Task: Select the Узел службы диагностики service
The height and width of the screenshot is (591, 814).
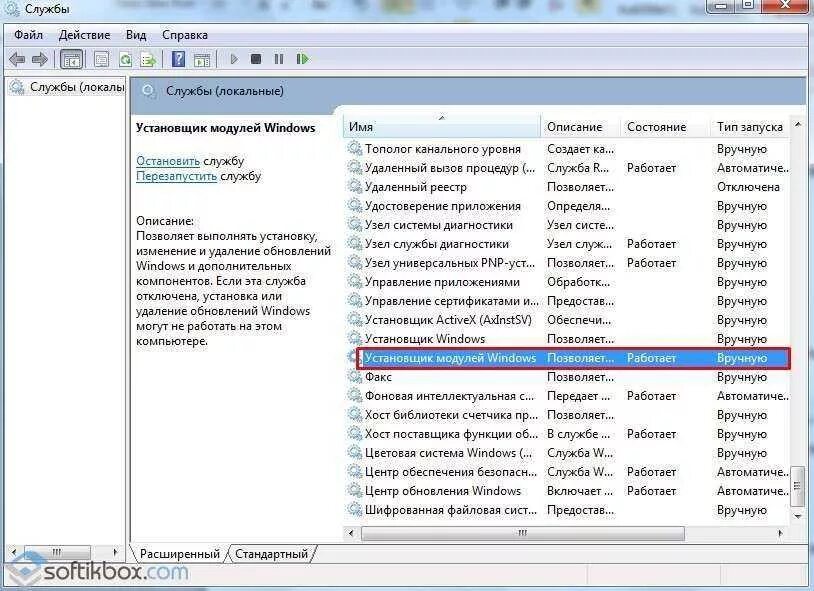Action: pos(567,244)
